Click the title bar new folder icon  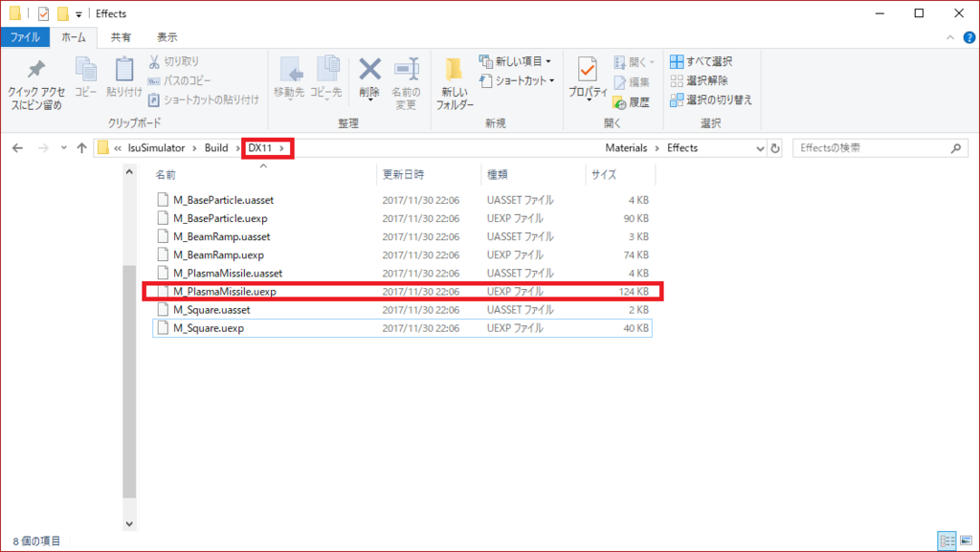pos(62,13)
